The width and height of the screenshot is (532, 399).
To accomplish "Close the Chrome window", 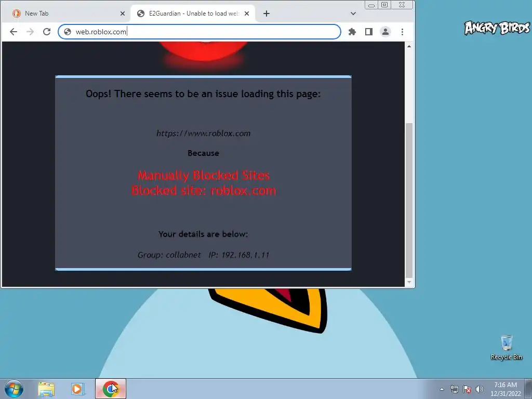I will tap(402, 5).
